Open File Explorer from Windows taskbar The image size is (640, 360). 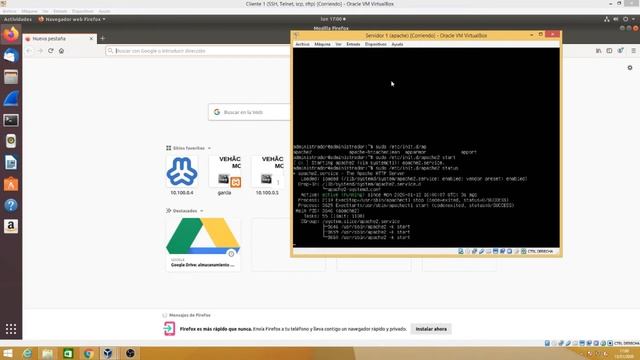point(47,353)
